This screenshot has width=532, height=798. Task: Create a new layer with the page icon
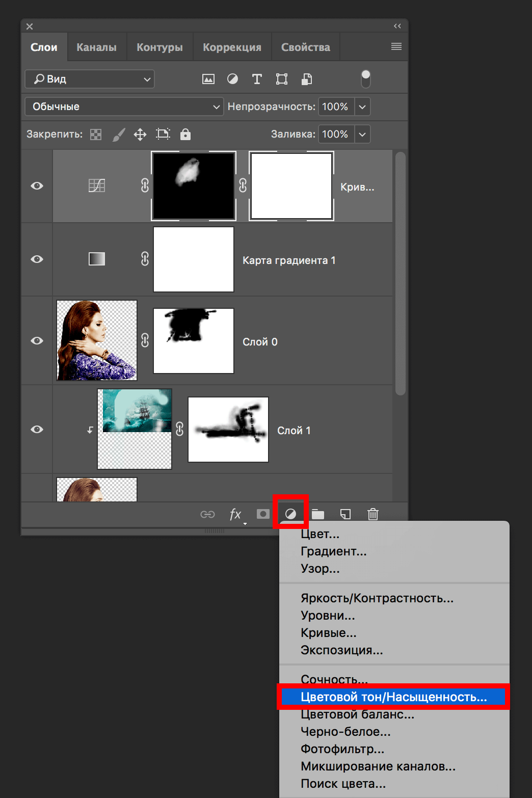click(345, 514)
